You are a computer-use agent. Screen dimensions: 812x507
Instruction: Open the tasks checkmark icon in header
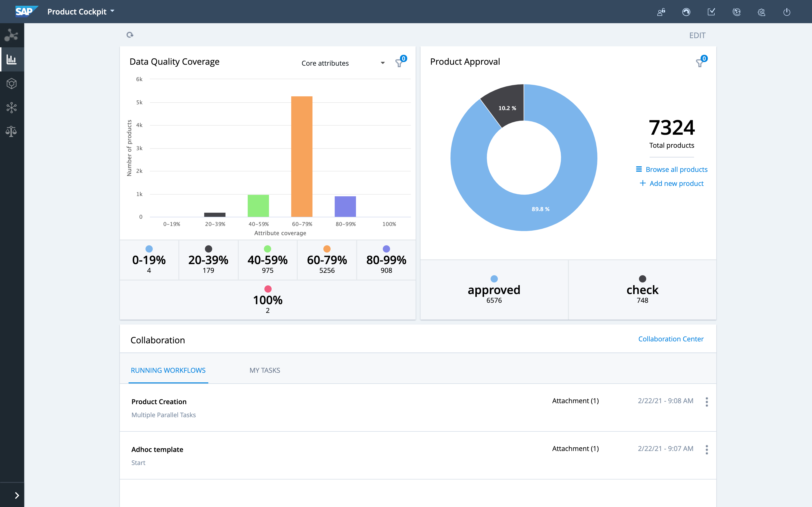point(711,12)
